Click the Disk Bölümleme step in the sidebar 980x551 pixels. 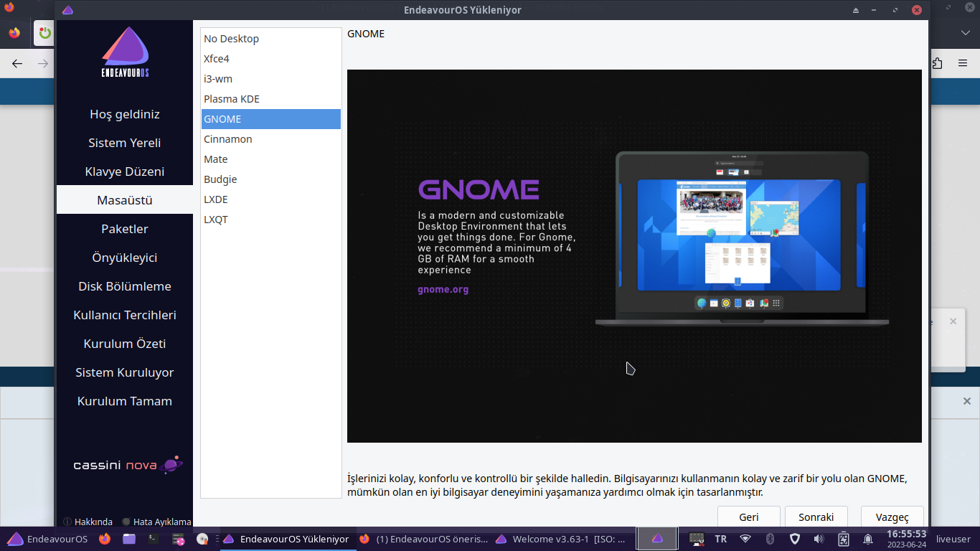(x=125, y=286)
